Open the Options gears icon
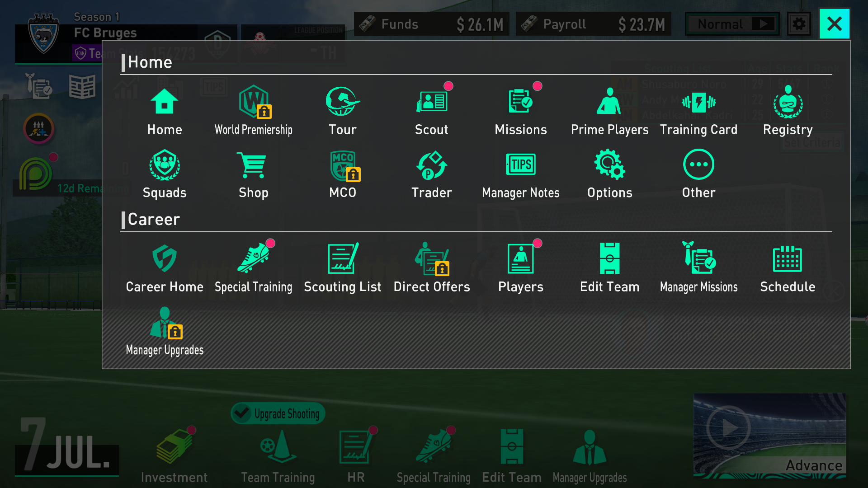The image size is (868, 488). [609, 164]
